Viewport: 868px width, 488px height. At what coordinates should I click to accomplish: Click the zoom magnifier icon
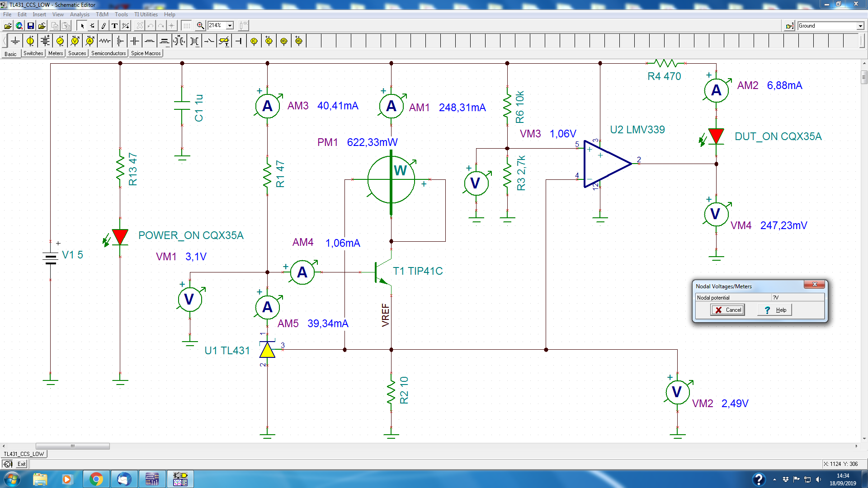tap(200, 26)
